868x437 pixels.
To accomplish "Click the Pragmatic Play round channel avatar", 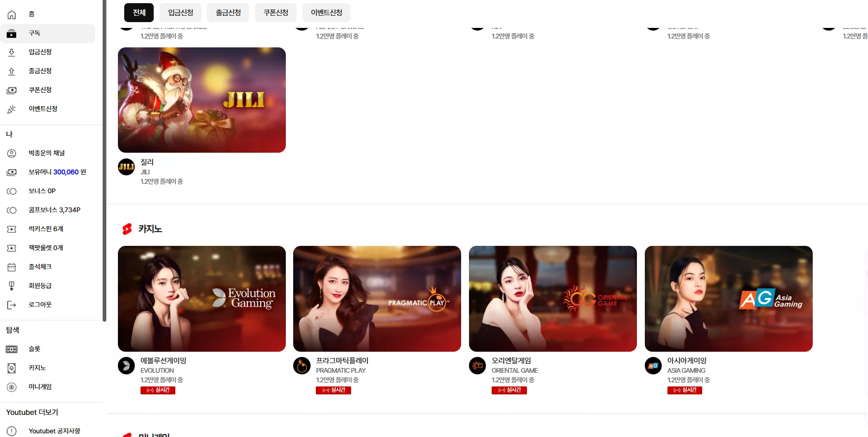I will pos(302,365).
